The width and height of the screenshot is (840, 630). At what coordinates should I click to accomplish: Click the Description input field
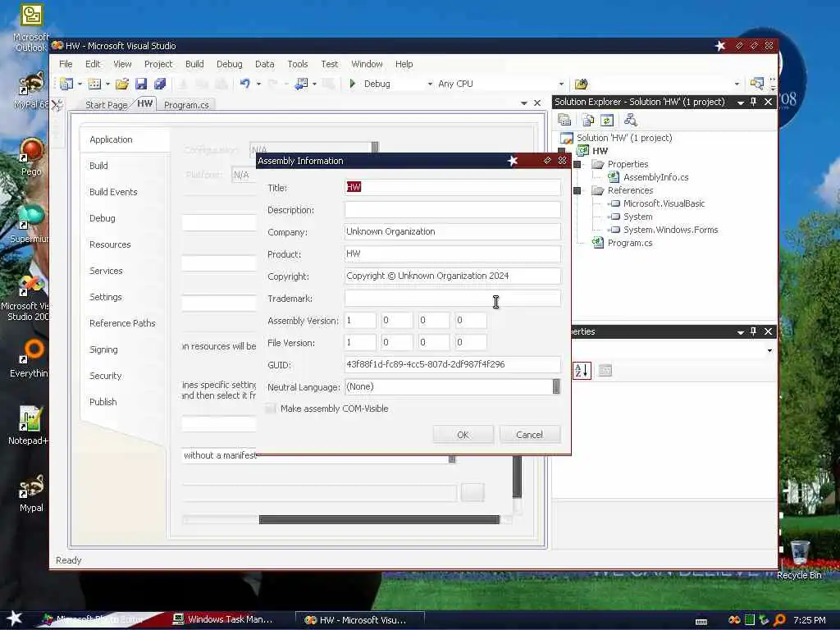453,209
